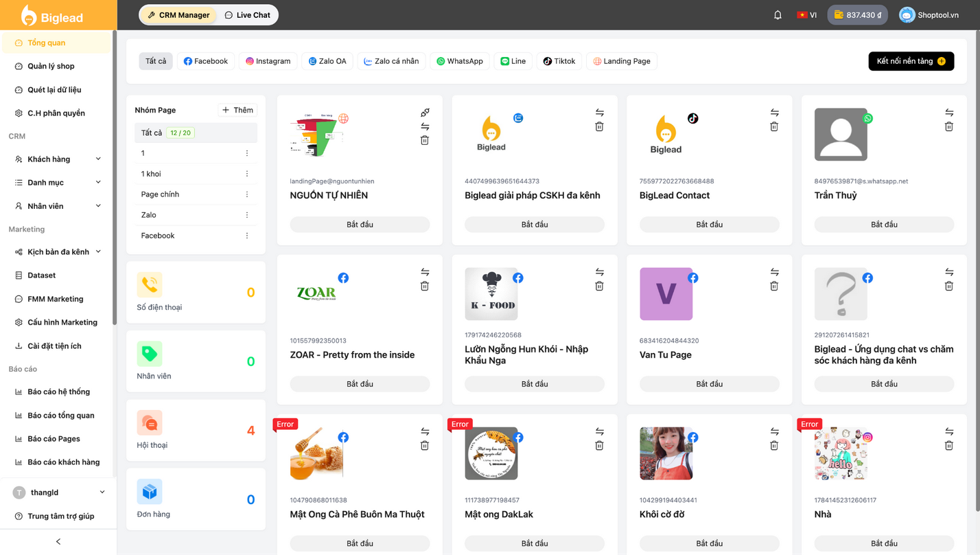Click the Kết nối nền tảng button

coord(911,61)
